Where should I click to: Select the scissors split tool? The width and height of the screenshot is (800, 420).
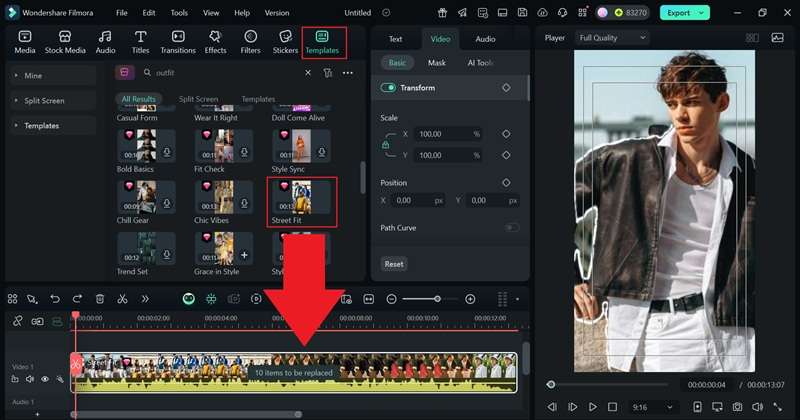click(122, 299)
